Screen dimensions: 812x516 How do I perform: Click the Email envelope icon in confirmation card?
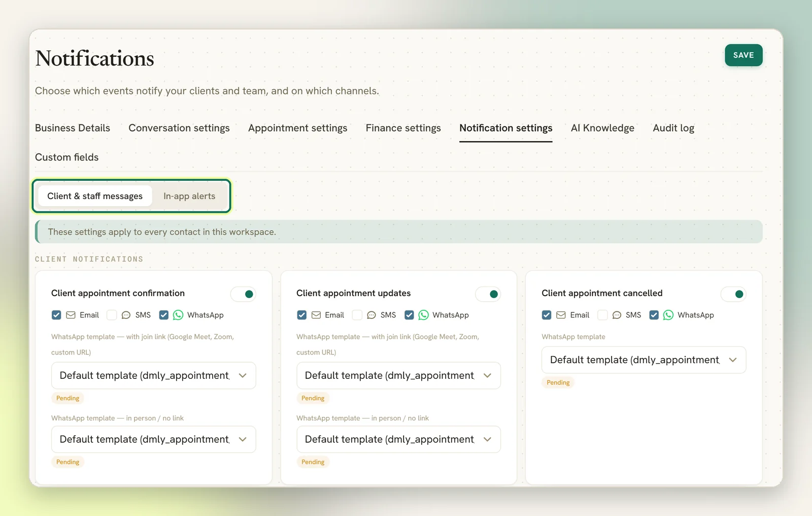pyautogui.click(x=71, y=315)
